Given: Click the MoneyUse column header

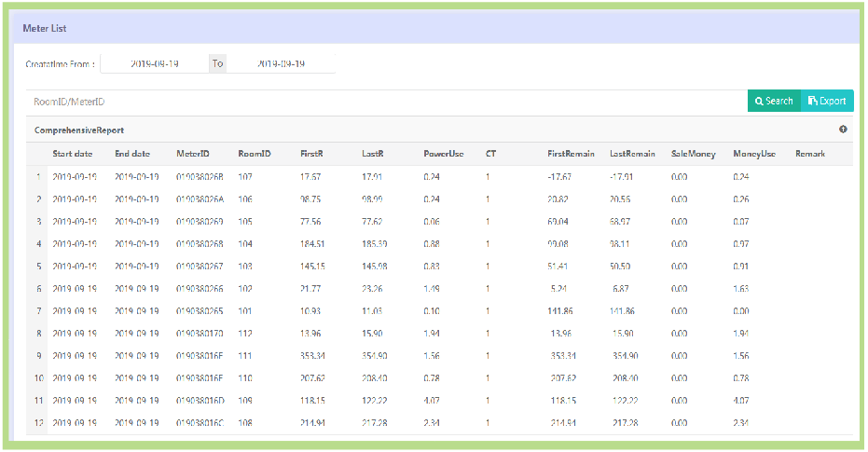Looking at the screenshot, I should coord(754,154).
